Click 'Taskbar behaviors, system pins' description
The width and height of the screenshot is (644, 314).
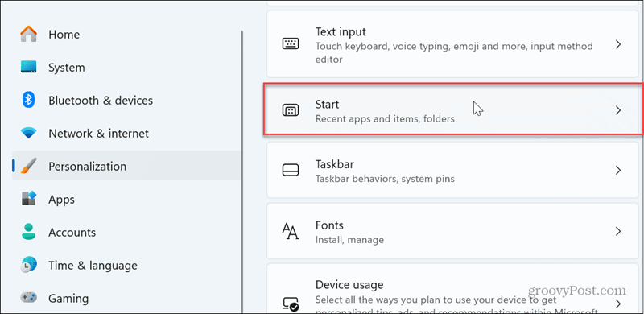click(x=385, y=180)
